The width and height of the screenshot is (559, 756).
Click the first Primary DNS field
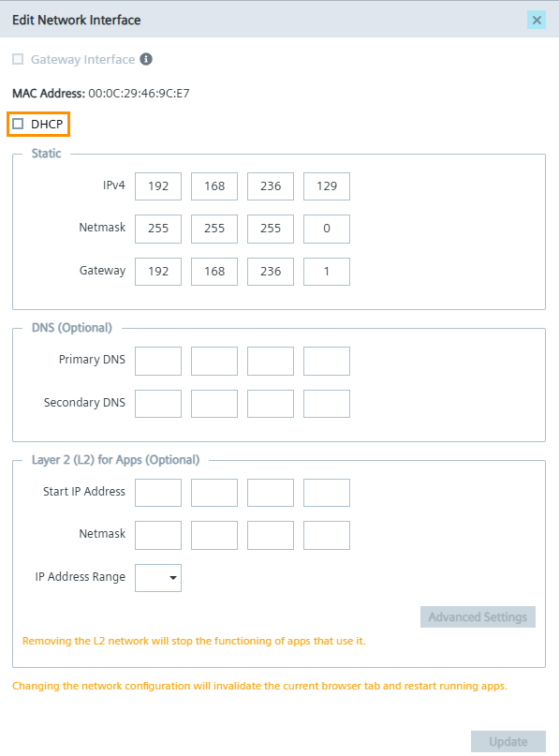[157, 361]
